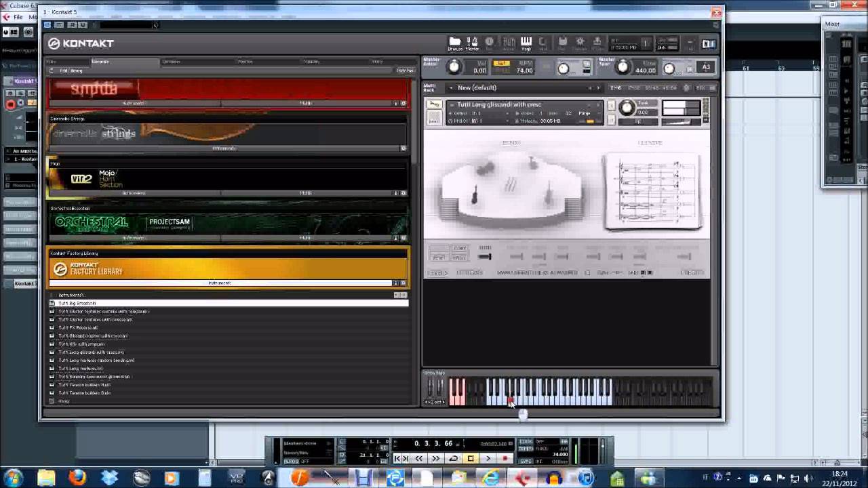The height and width of the screenshot is (488, 868).
Task: Toggle Purge option on Tutti instrument
Action: click(585, 113)
